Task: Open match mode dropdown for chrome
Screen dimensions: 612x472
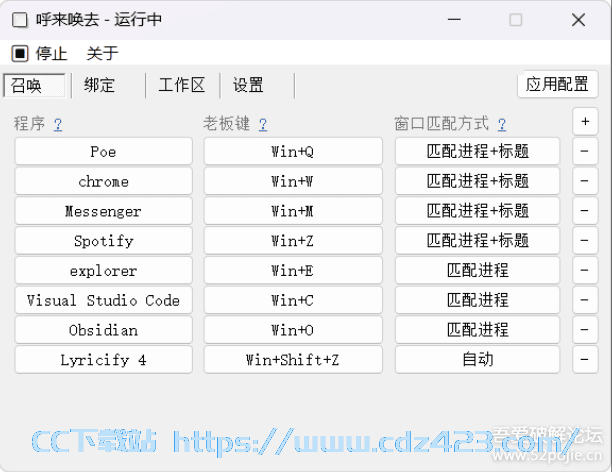Action: (x=477, y=181)
